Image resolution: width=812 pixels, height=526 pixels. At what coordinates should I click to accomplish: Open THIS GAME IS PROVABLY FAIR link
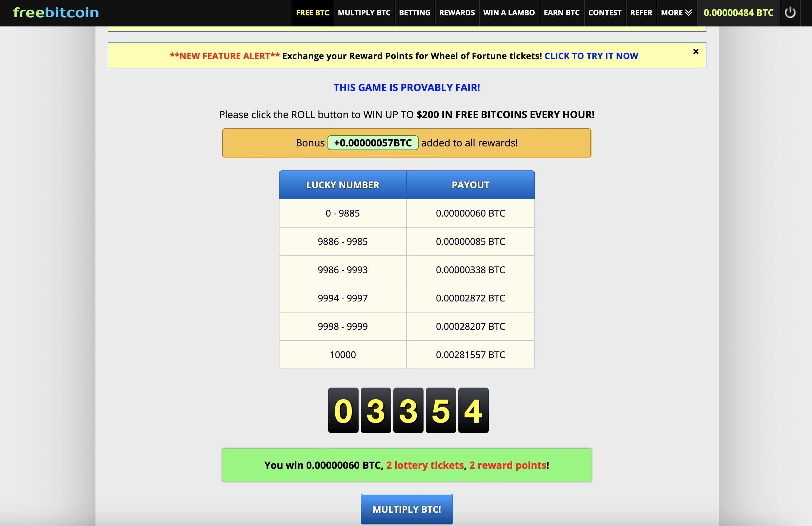tap(407, 88)
